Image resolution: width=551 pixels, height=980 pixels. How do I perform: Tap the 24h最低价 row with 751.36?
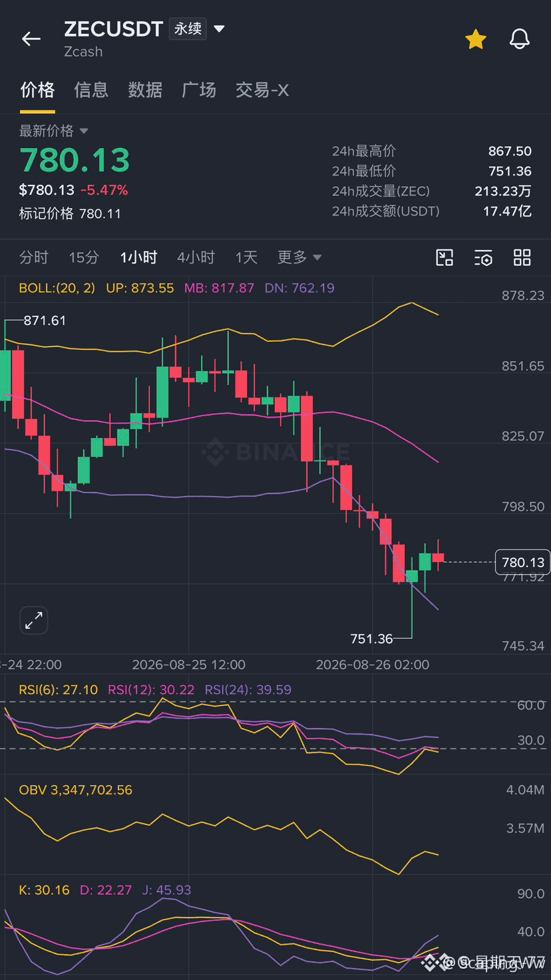[x=432, y=171]
